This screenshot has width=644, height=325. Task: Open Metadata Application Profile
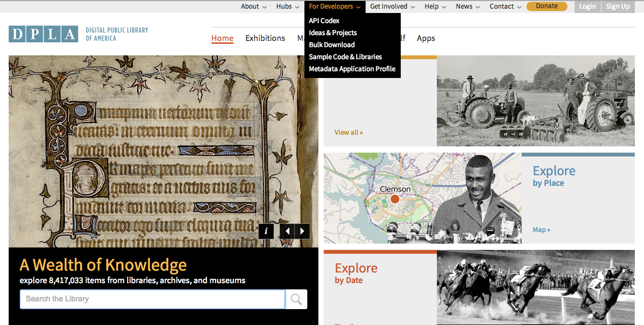pos(352,69)
